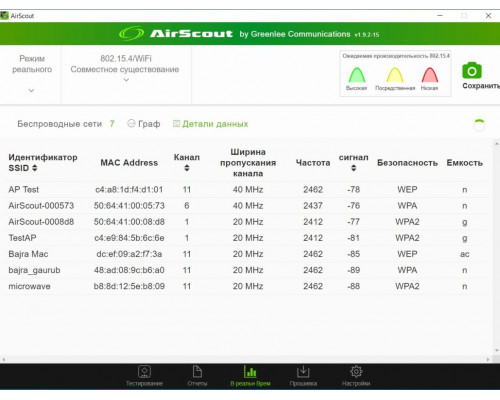Click MAC address 50:64:41:00:08:d8
The height and width of the screenshot is (400, 500).
coord(129,222)
